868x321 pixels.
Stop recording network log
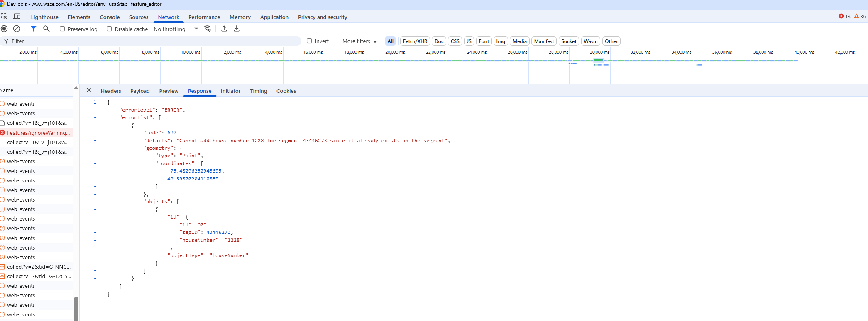pyautogui.click(x=5, y=29)
